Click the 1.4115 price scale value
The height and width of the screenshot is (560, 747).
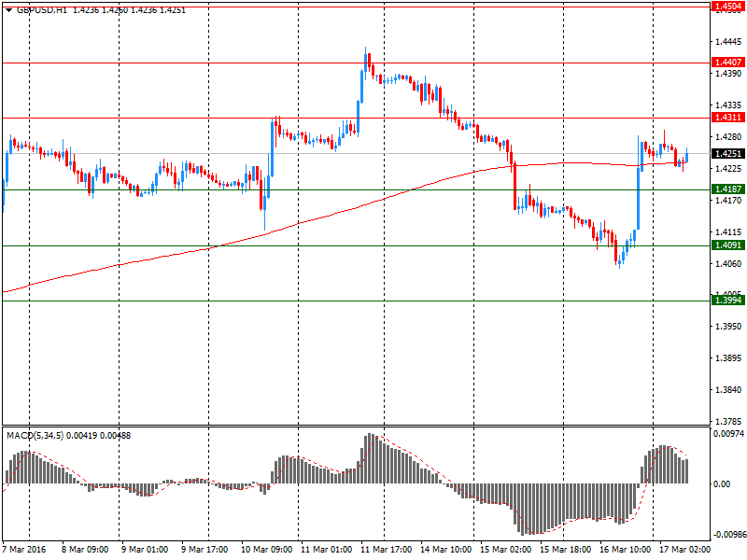(x=729, y=231)
